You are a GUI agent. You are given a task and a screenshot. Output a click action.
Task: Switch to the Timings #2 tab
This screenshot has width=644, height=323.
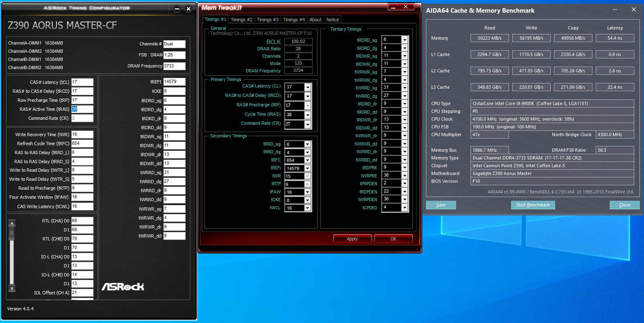click(x=241, y=20)
